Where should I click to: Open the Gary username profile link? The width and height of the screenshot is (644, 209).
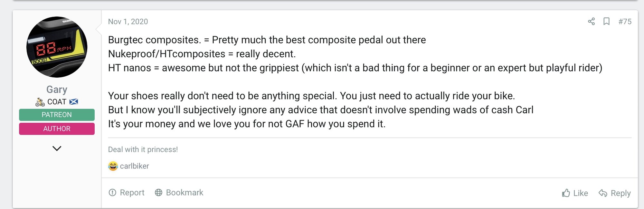click(x=57, y=89)
